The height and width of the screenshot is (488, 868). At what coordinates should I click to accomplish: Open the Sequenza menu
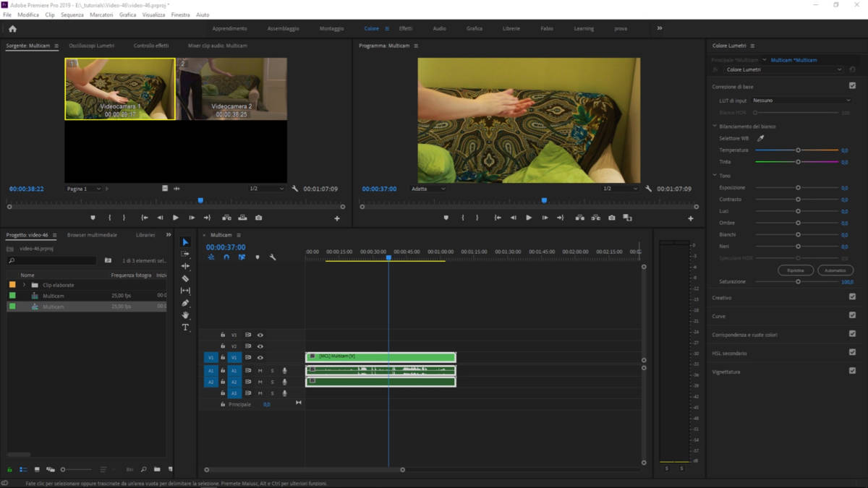pos(72,14)
